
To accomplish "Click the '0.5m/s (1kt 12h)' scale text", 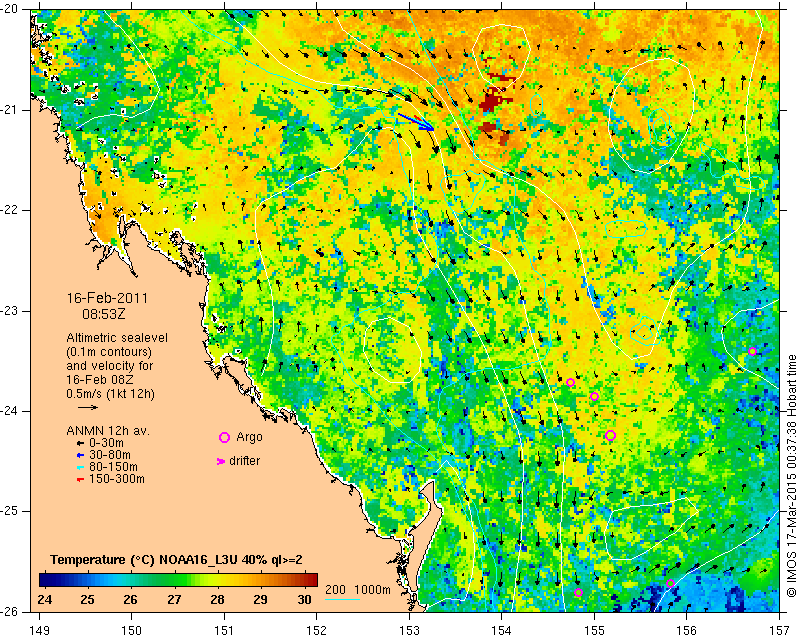I will [x=111, y=394].
